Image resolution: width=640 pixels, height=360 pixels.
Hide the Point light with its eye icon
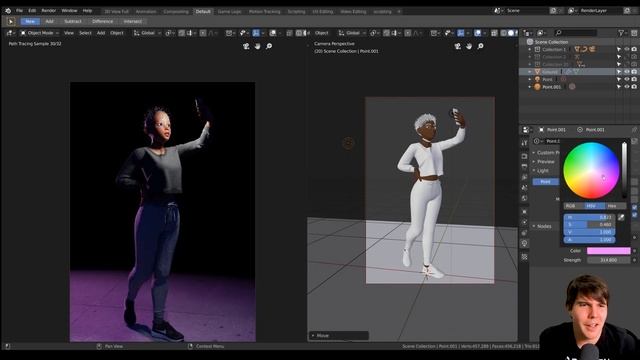tap(627, 79)
